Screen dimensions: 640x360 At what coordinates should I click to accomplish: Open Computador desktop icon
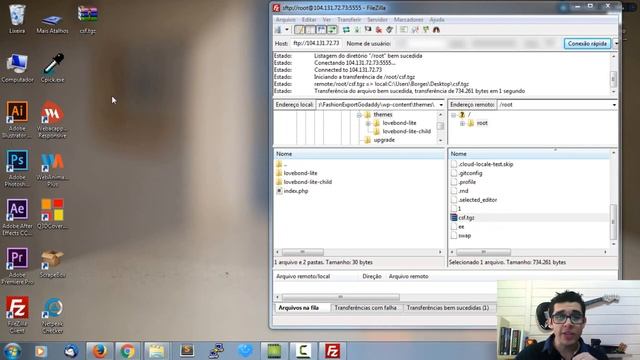coord(17,68)
